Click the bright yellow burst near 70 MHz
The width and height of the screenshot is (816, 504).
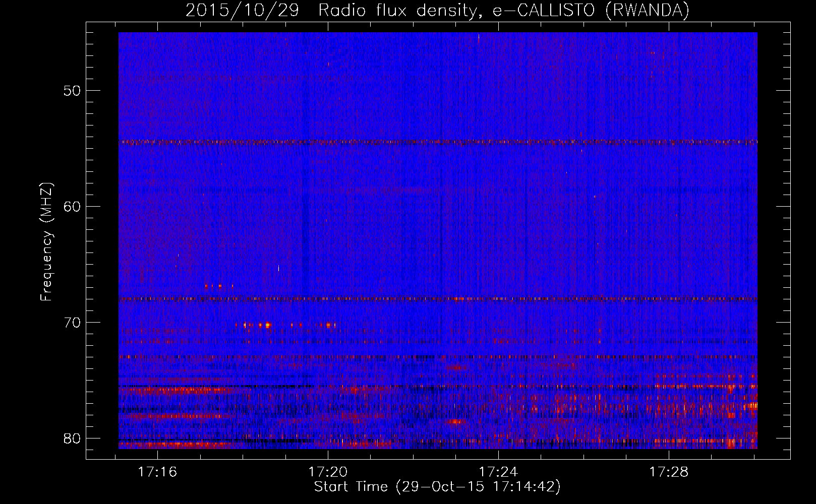click(267, 325)
